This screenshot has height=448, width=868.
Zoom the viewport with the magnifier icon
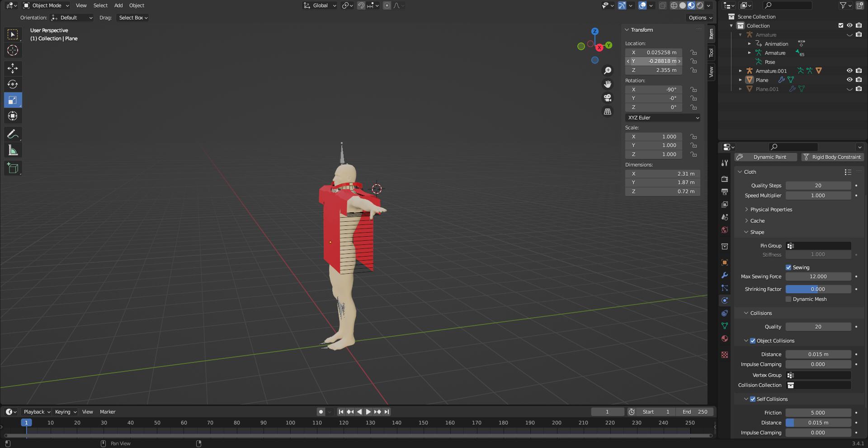[608, 71]
